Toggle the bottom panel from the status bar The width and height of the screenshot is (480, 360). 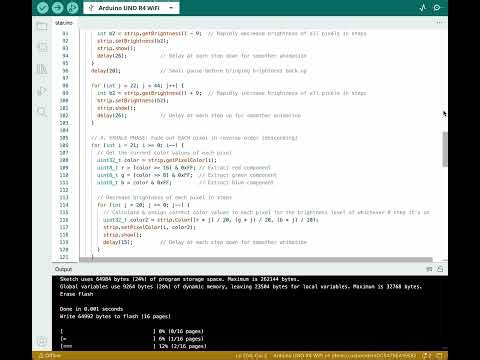pyautogui.click(x=440, y=356)
